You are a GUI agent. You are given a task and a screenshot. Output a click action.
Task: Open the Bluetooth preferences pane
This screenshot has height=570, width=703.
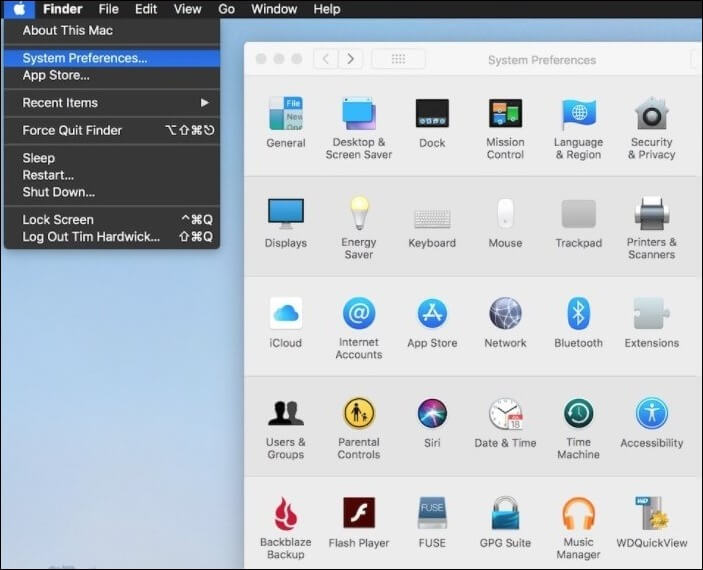click(578, 323)
